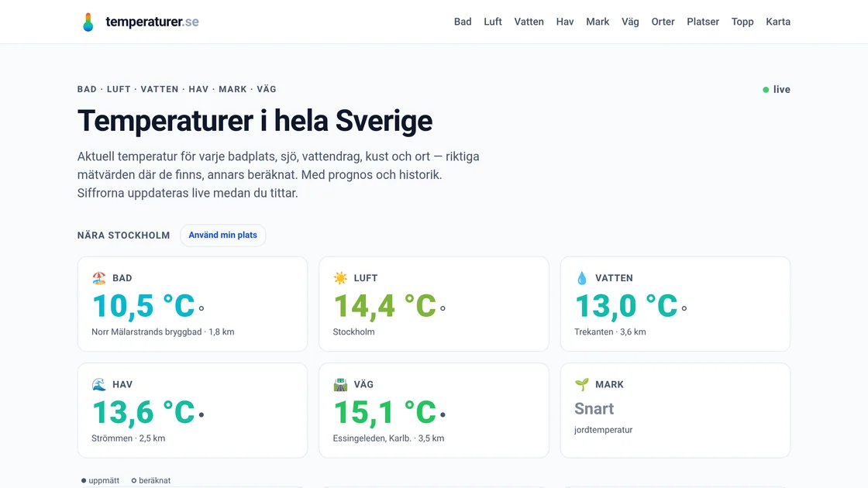Click the Stockholm label under Luft

pos(353,332)
